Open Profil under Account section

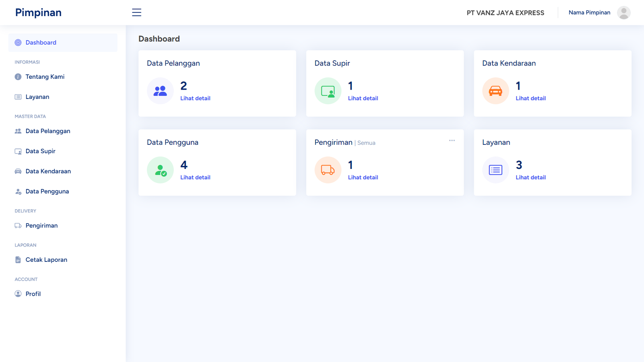pos(33,294)
